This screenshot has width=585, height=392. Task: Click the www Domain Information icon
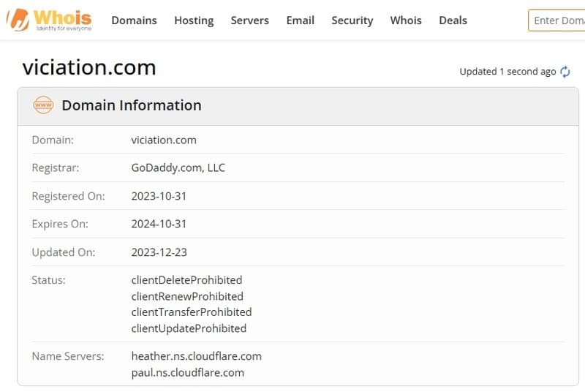point(43,105)
